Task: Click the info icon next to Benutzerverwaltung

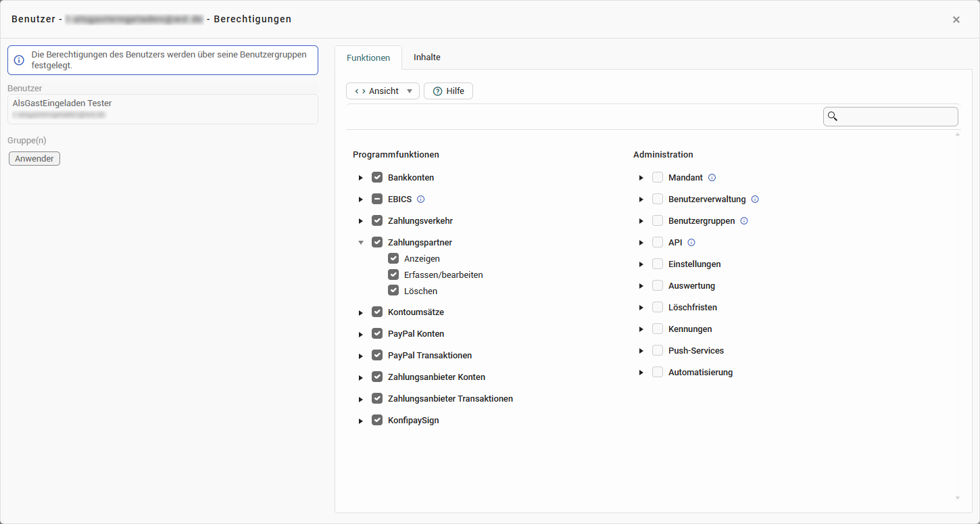Action: tap(755, 199)
